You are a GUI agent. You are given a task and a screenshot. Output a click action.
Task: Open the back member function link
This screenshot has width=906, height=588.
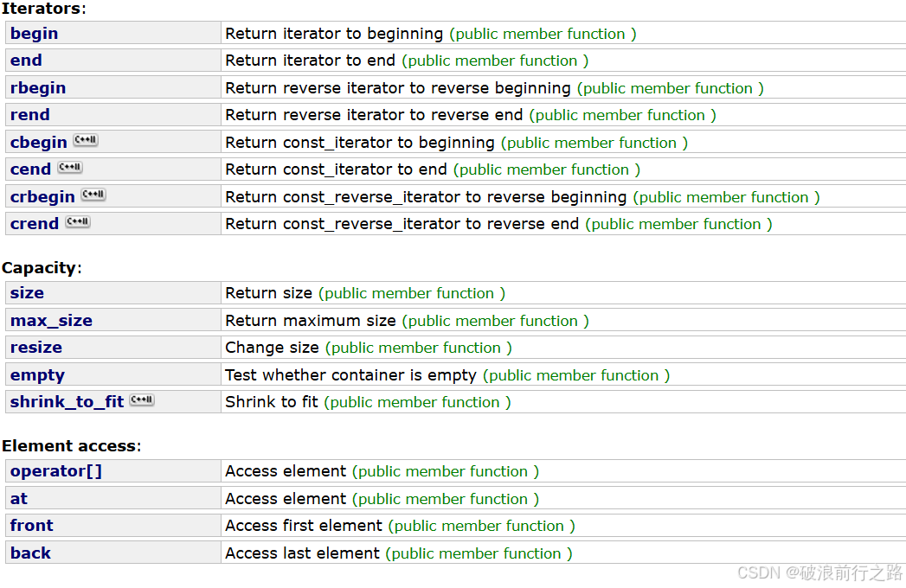30,553
